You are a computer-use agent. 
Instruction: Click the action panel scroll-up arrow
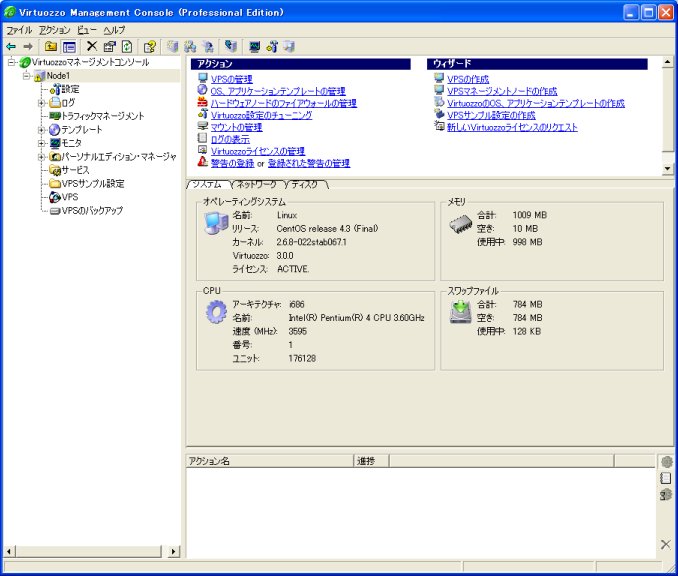668,62
